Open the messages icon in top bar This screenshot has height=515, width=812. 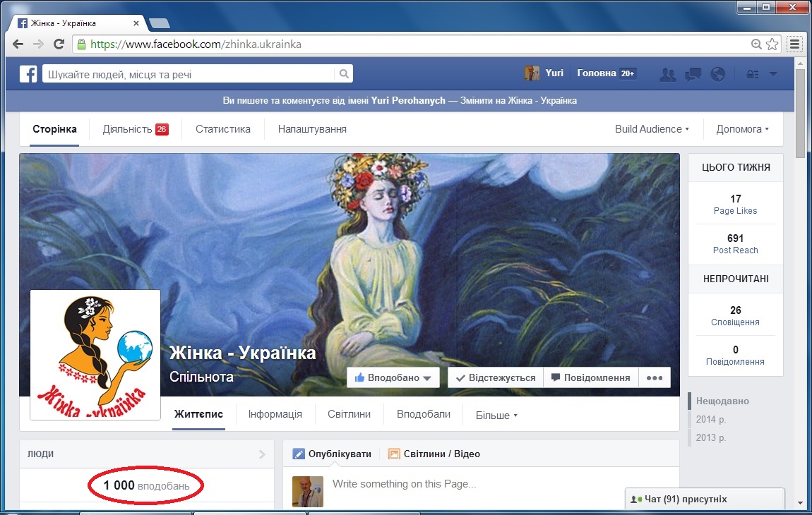(x=693, y=74)
